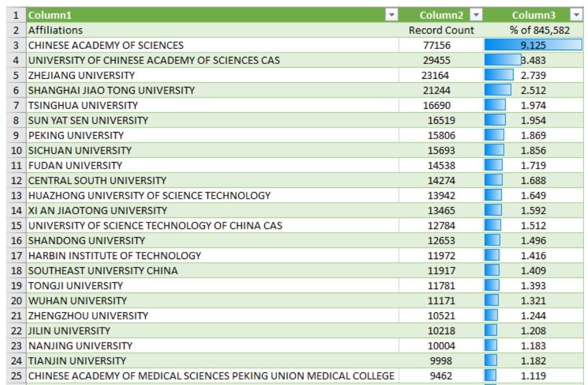588x385 pixels.
Task: Click the '% of 845,582' label cell
Action: pos(533,30)
